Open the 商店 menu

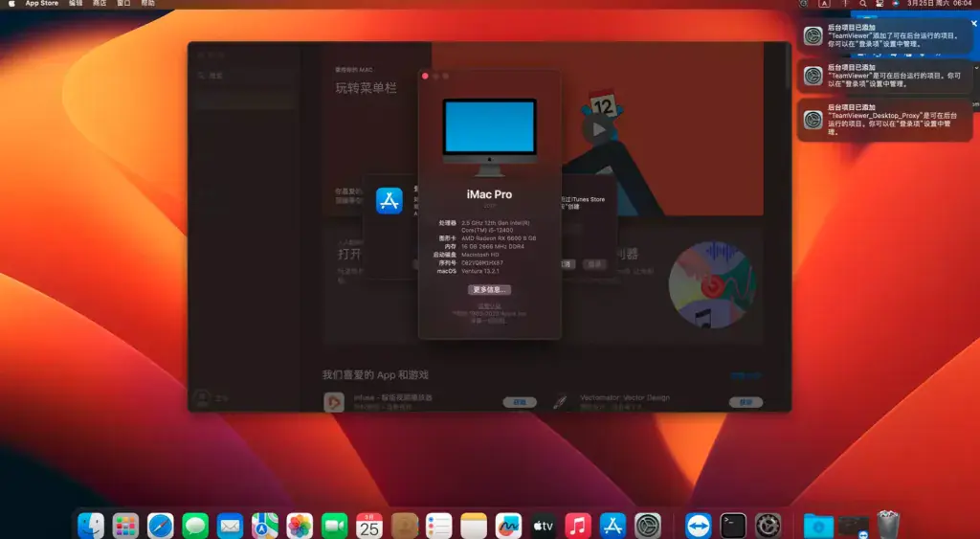(100, 3)
